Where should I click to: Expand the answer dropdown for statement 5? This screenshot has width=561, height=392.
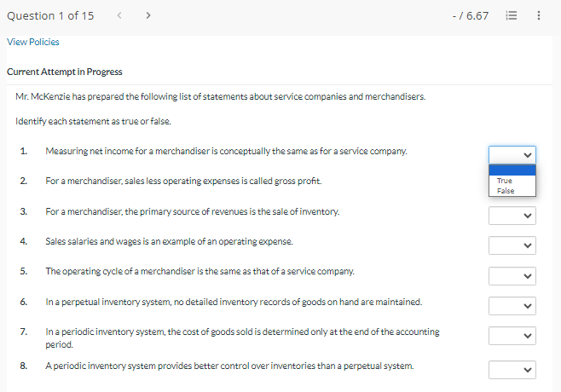512,276
